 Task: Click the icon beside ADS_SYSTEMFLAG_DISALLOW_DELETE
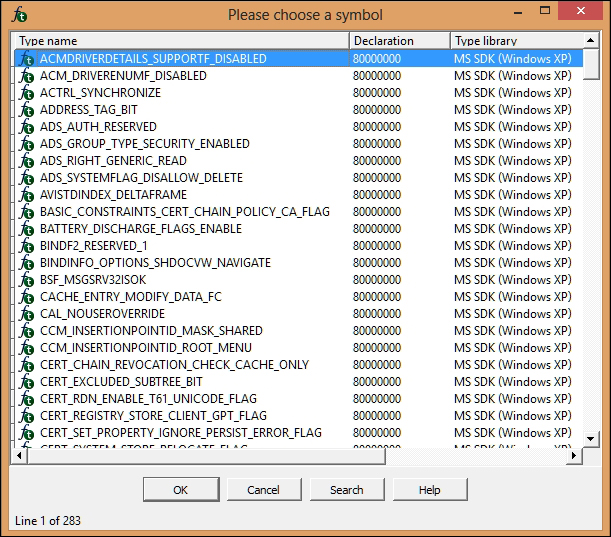[x=27, y=178]
